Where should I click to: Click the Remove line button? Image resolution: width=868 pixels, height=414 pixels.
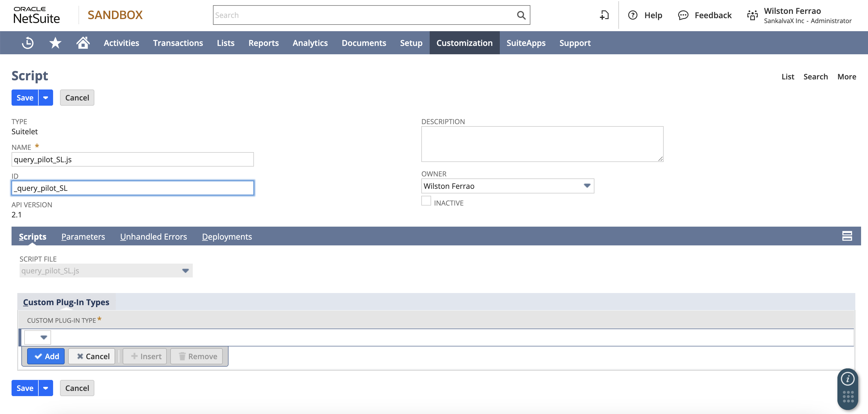pyautogui.click(x=197, y=356)
